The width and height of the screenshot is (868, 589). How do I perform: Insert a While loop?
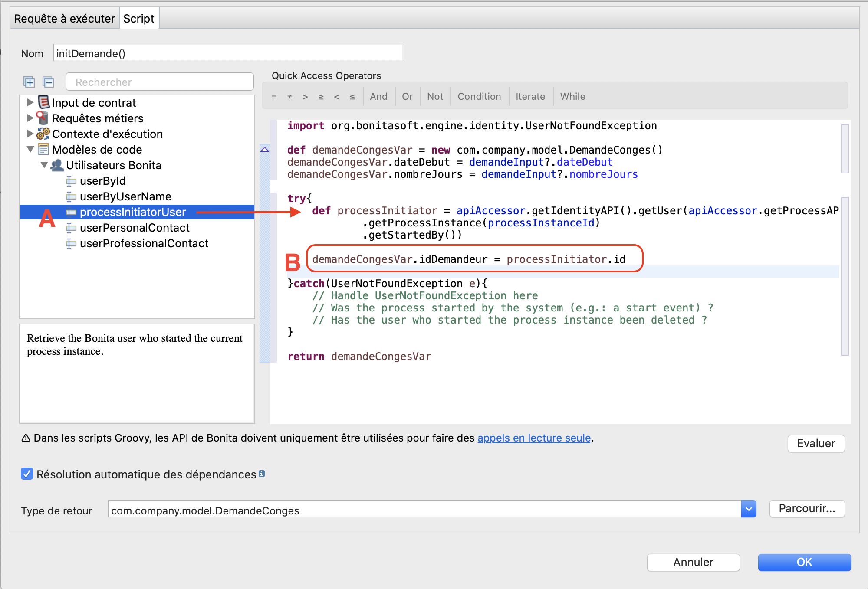coord(572,97)
